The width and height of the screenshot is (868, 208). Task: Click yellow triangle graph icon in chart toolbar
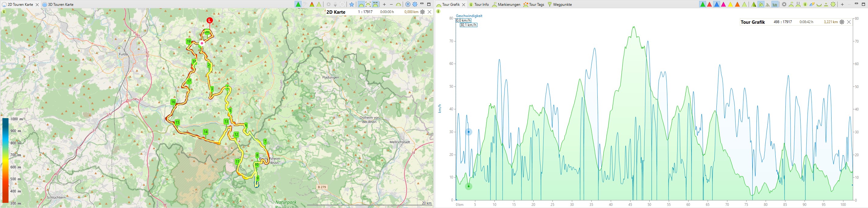tap(730, 4)
